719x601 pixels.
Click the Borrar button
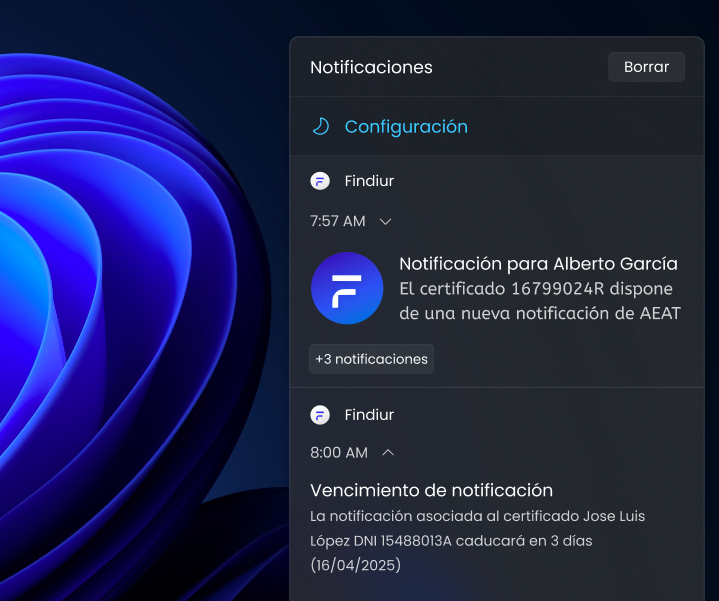pyautogui.click(x=646, y=67)
